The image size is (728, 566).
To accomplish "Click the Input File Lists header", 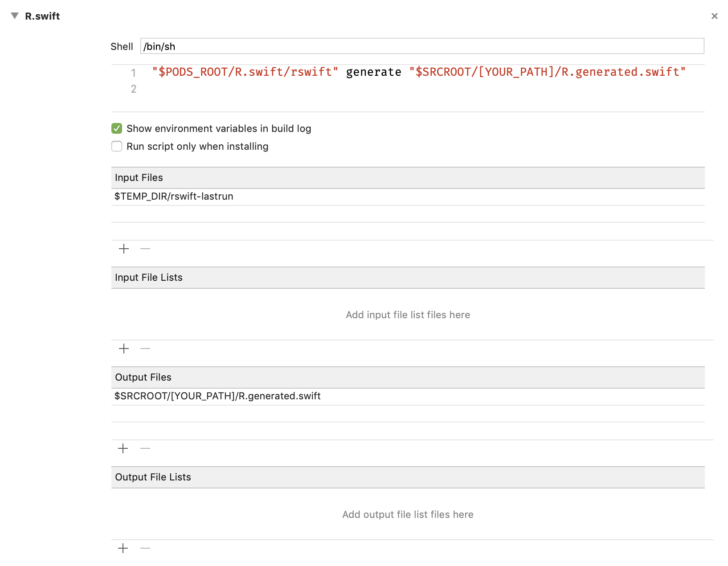I will (408, 278).
